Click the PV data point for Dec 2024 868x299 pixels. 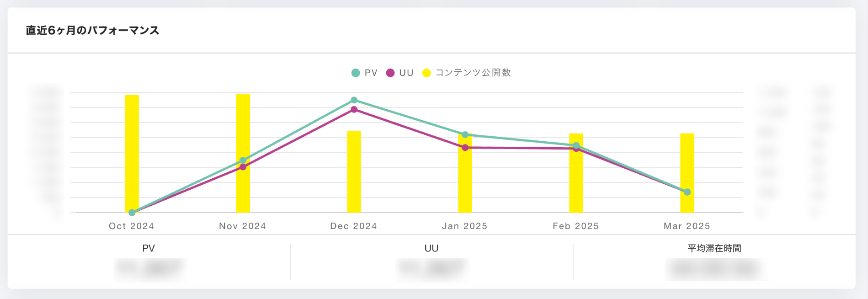(x=354, y=100)
